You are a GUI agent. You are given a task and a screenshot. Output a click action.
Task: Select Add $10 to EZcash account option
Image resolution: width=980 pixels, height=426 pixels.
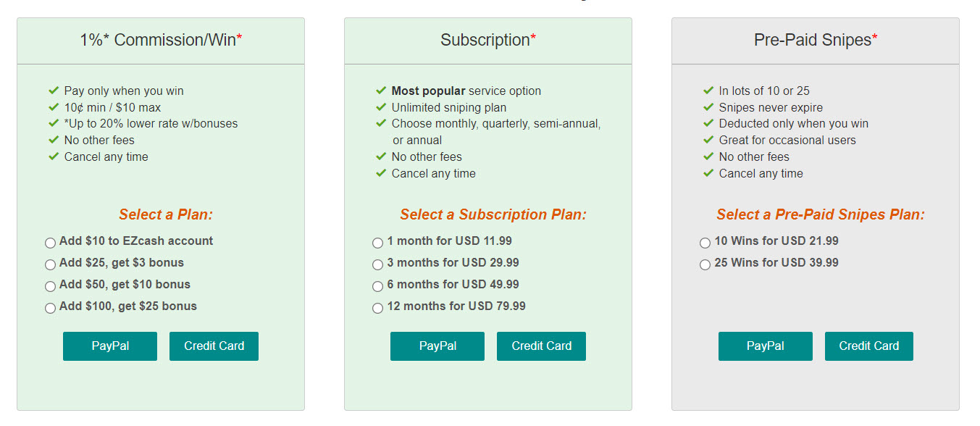click(x=50, y=243)
